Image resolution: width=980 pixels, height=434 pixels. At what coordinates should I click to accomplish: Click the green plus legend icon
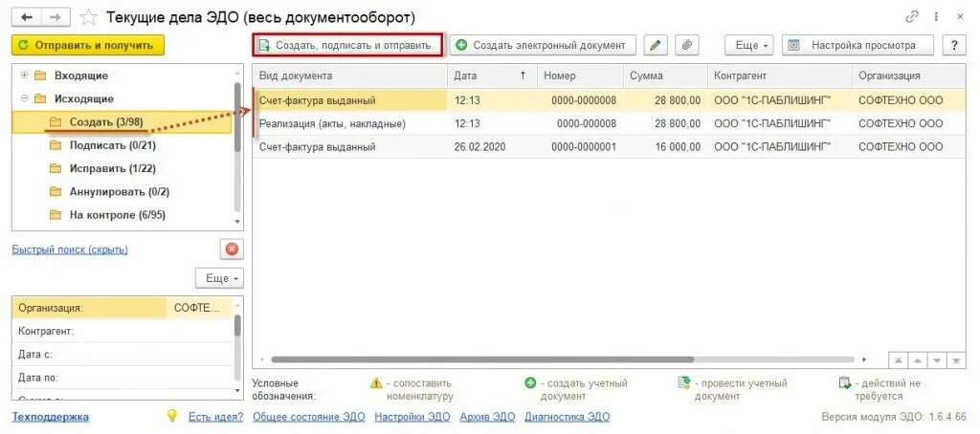pos(530,382)
